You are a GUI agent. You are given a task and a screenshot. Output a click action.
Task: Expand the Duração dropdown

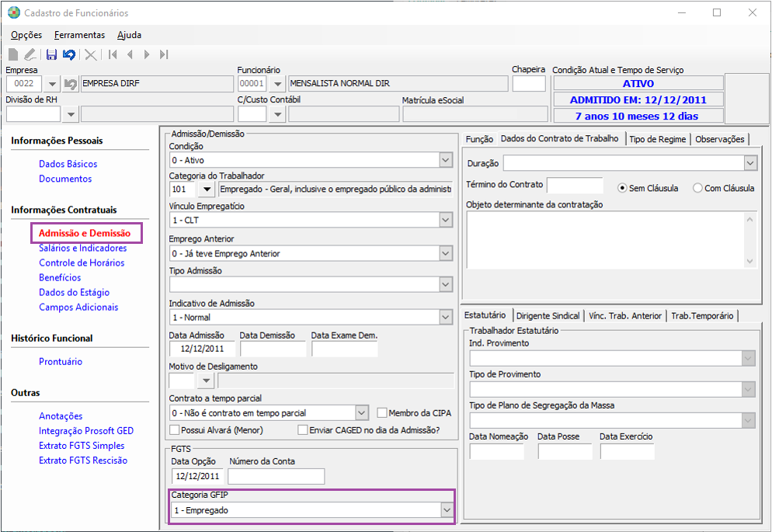[750, 163]
